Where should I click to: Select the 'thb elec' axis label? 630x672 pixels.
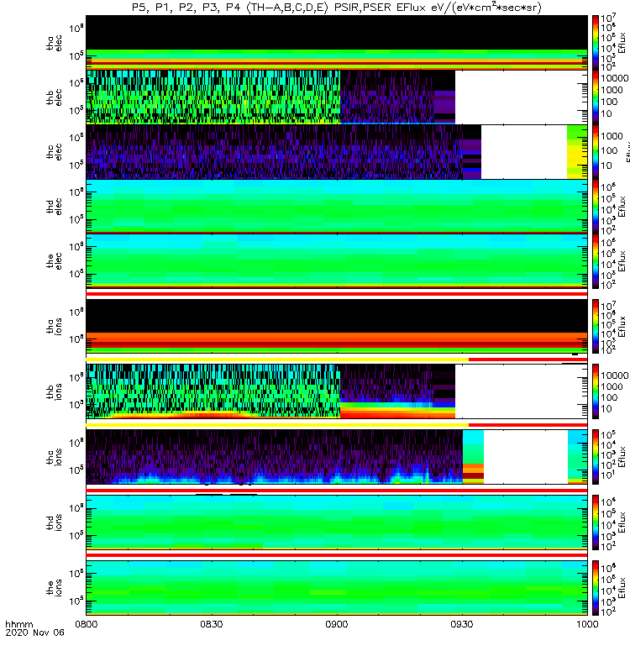point(54,97)
